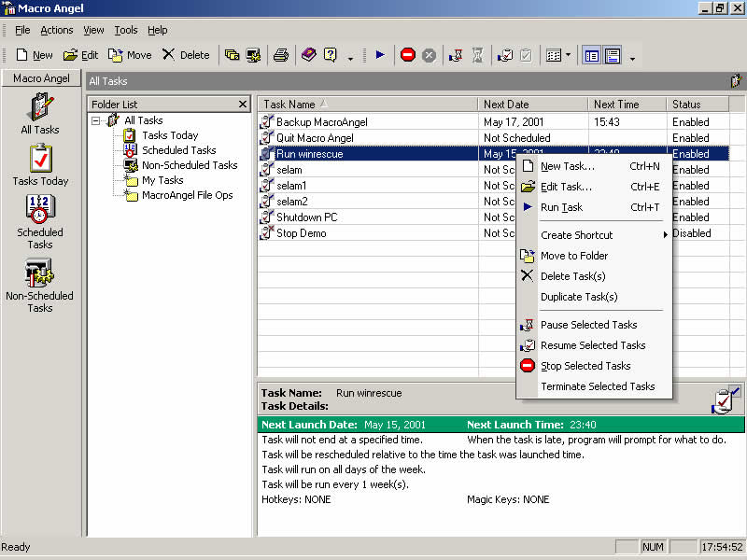Open the File menu
This screenshot has height=560, width=747.
coord(22,30)
